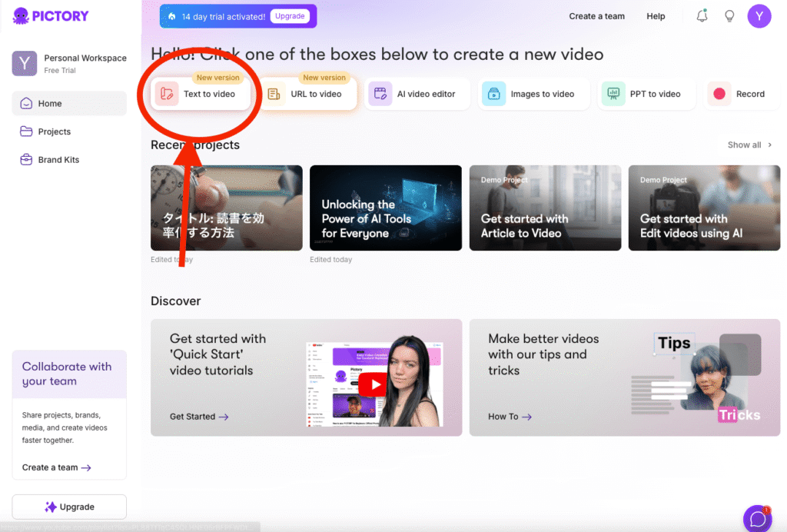Viewport: 787px width, 532px height.
Task: Click Create a team link in sidebar card
Action: point(56,467)
